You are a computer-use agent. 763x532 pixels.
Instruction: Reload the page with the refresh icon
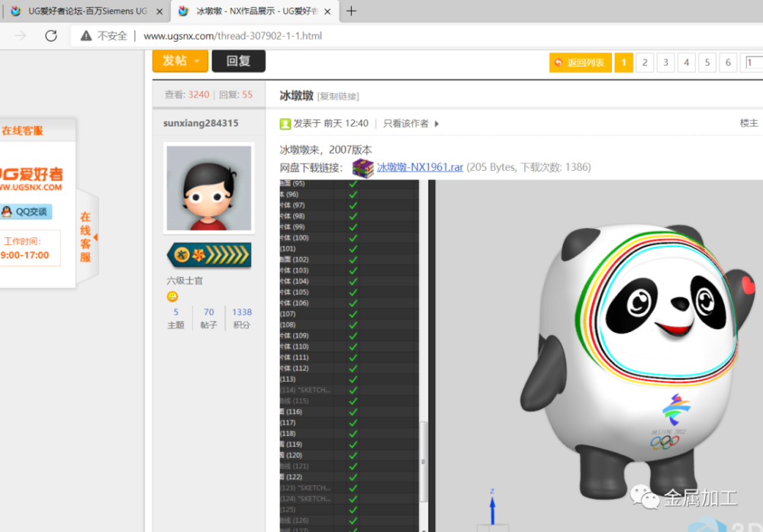pyautogui.click(x=51, y=36)
